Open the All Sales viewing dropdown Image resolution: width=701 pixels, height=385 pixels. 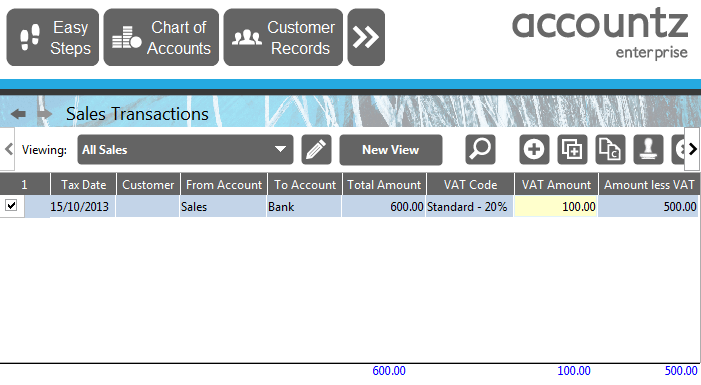click(185, 150)
